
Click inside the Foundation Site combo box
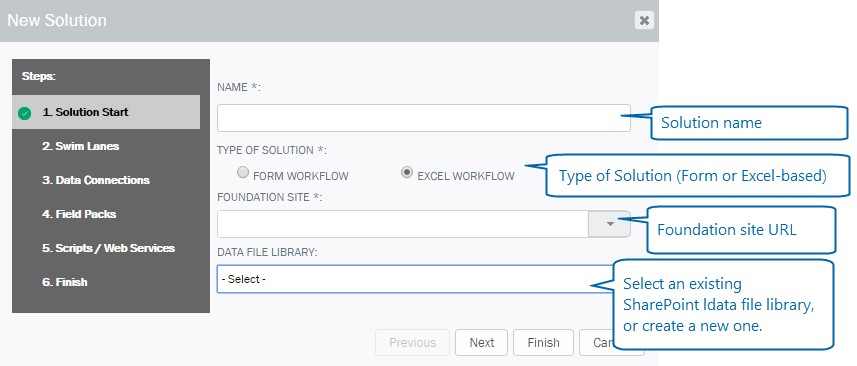point(402,224)
